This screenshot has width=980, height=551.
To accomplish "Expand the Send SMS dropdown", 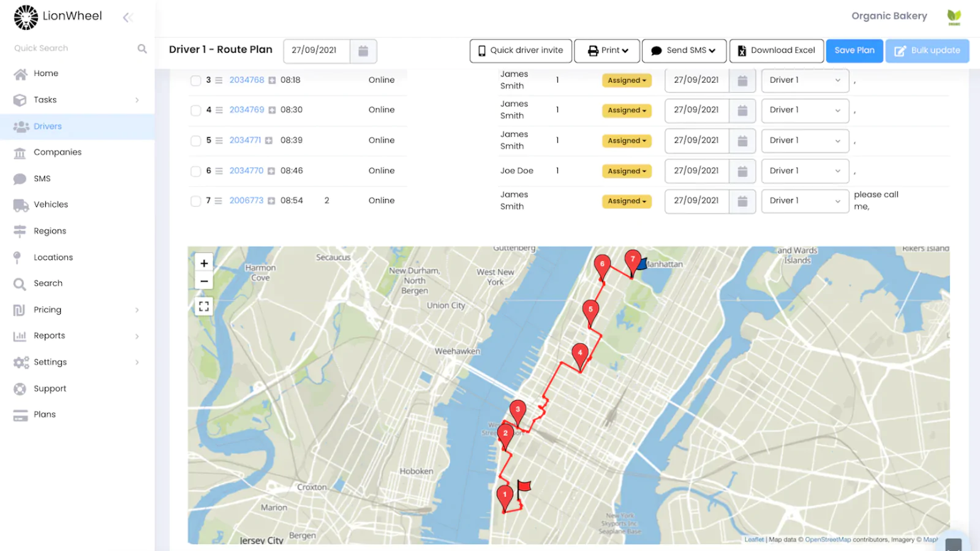I will (684, 51).
